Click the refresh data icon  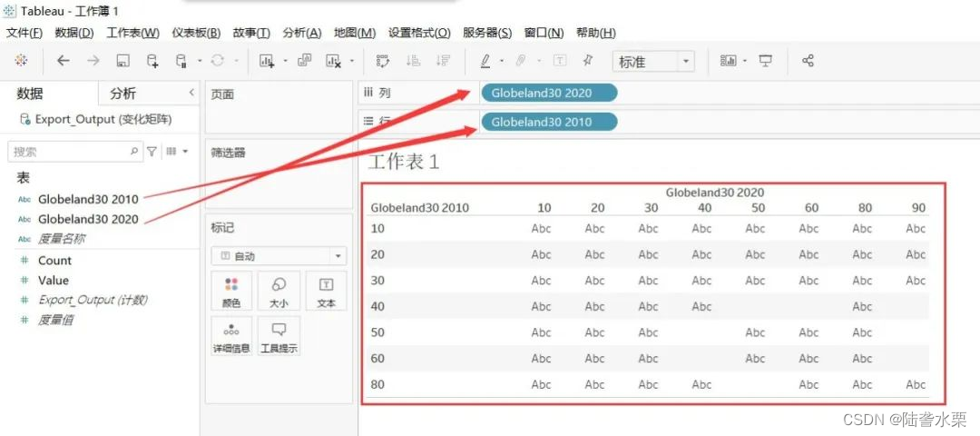218,61
